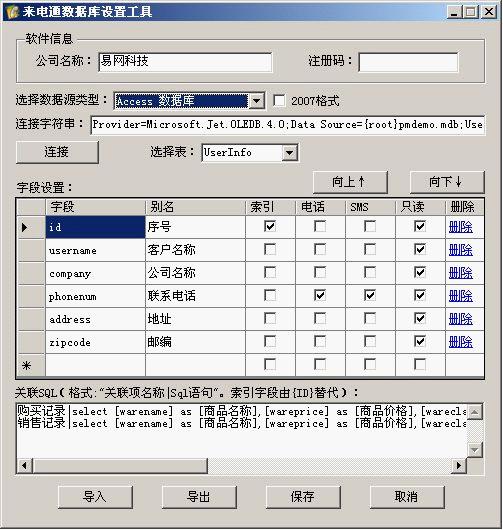The width and height of the screenshot is (503, 530).
Task: Click the 向下 move down button
Action: point(447,182)
